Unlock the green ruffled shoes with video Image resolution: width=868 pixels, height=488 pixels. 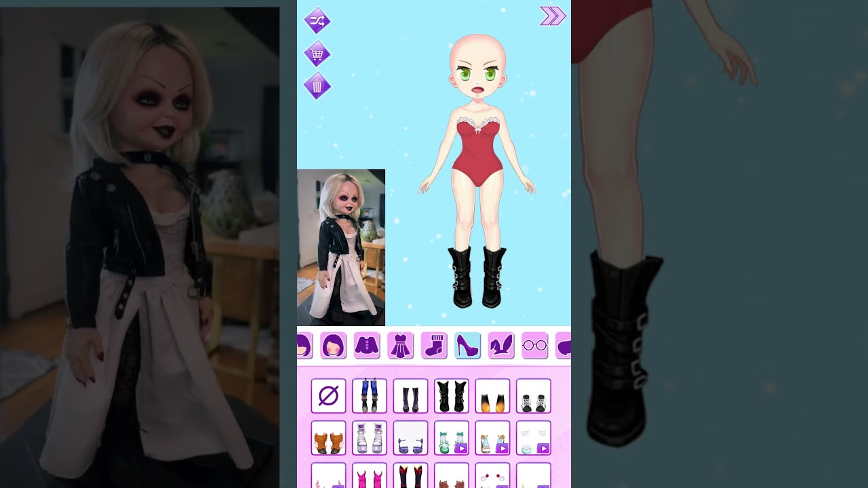coord(452,438)
